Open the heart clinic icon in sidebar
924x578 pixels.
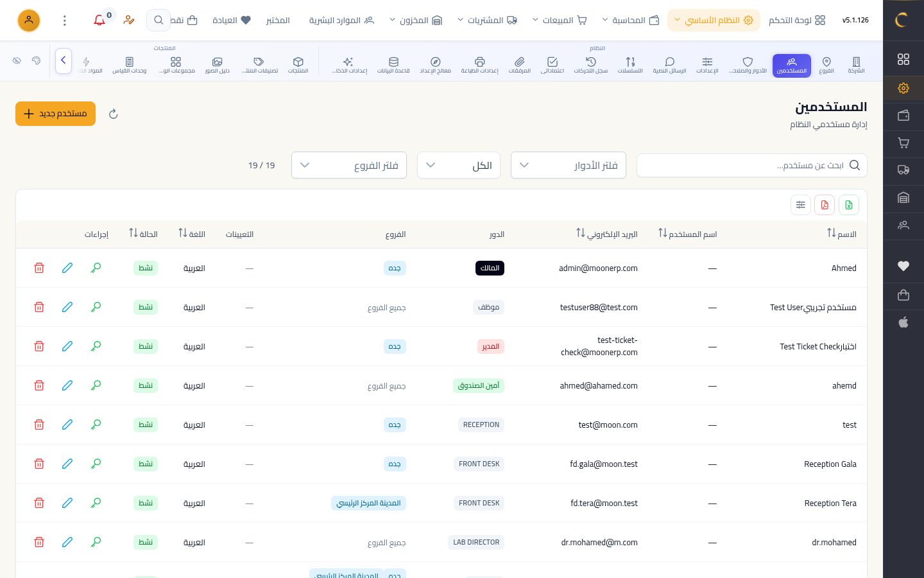903,266
